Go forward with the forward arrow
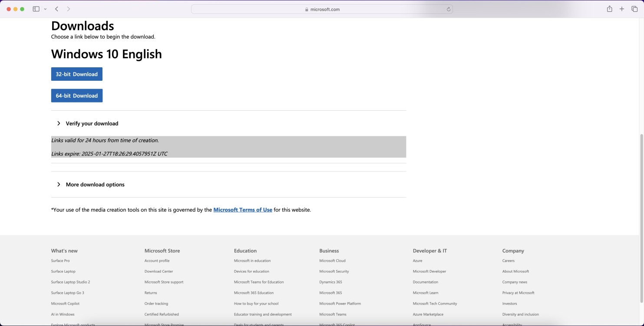The image size is (644, 326). [69, 9]
